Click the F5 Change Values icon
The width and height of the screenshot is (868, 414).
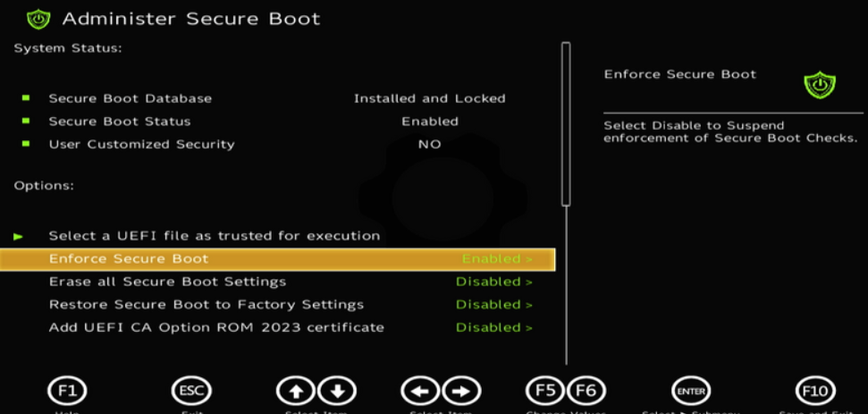[x=544, y=391]
